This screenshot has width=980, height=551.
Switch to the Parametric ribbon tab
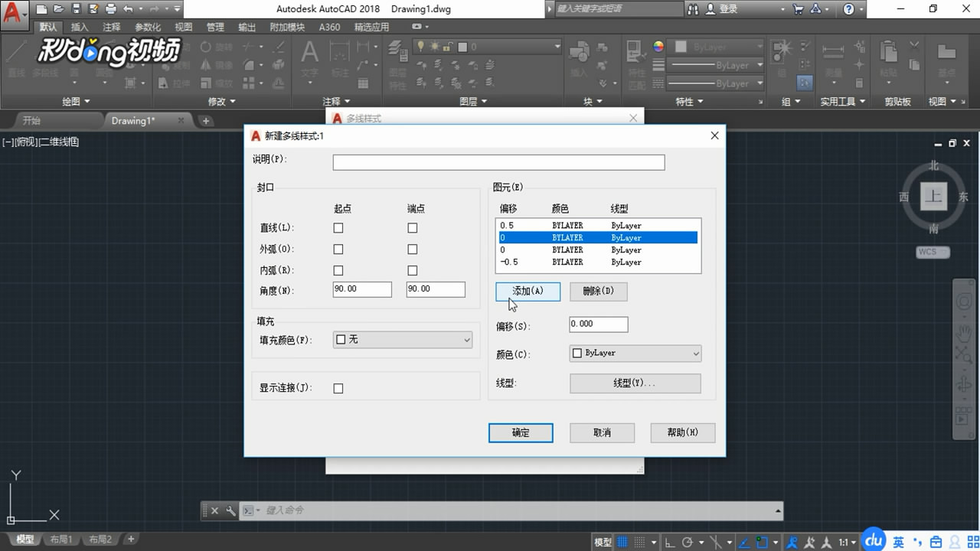click(x=148, y=27)
